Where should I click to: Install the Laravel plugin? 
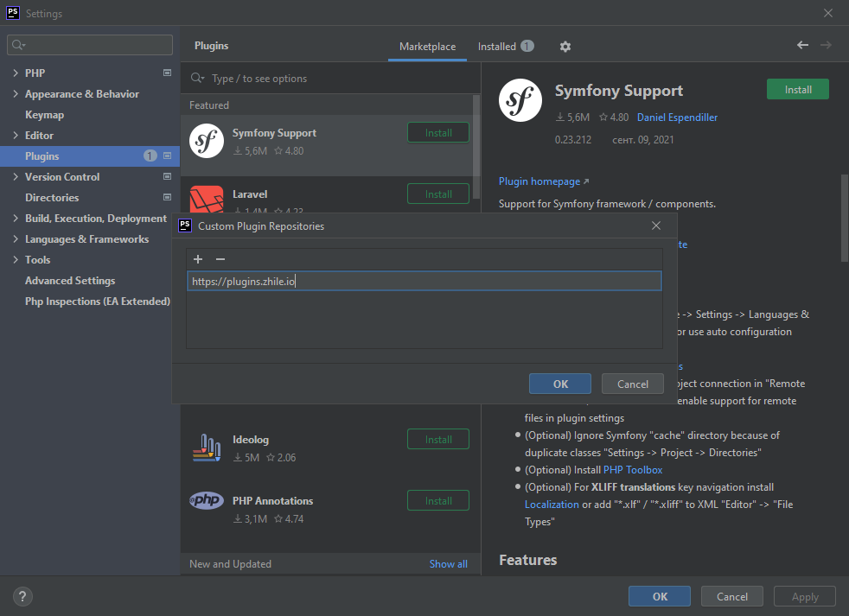pyautogui.click(x=438, y=194)
